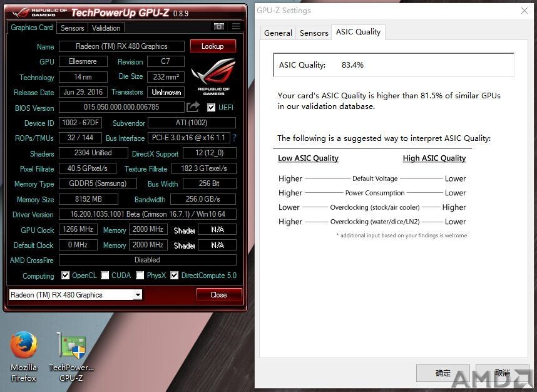Click the Default Clock field 0 MHz

[x=78, y=245]
